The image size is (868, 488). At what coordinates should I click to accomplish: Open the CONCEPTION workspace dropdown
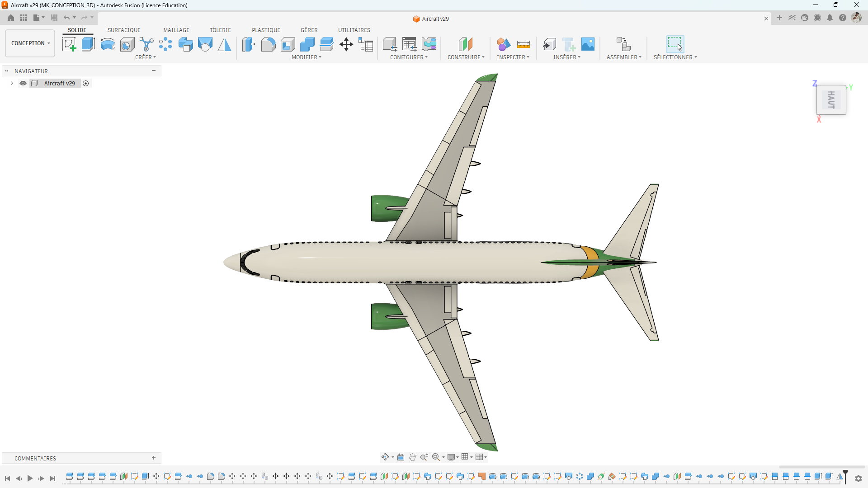click(x=30, y=43)
